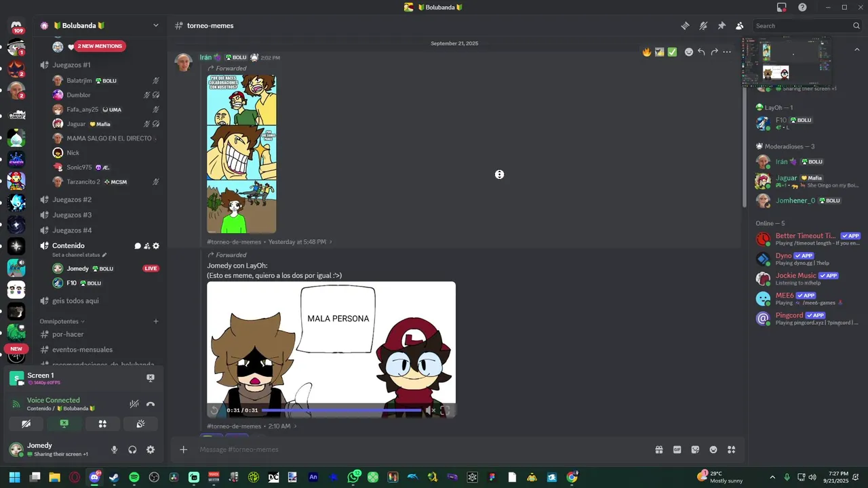Open the sticker picker
Viewport: 868px width, 488px height.
click(695, 449)
